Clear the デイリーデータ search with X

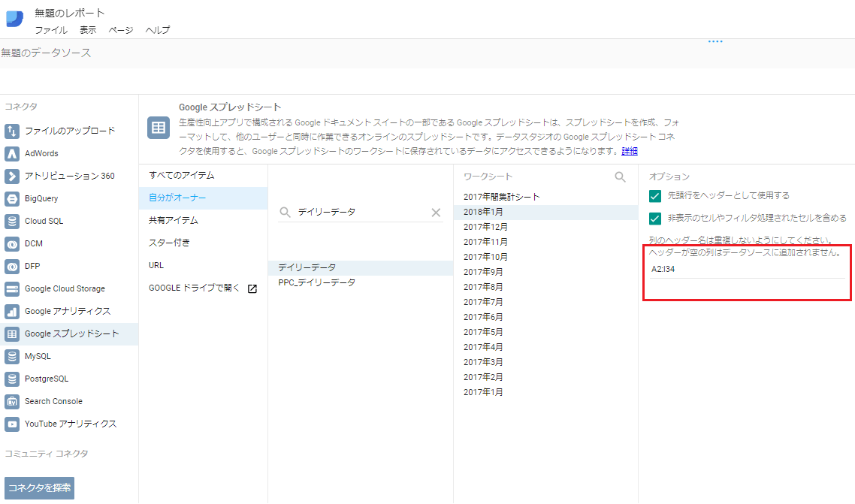[436, 213]
